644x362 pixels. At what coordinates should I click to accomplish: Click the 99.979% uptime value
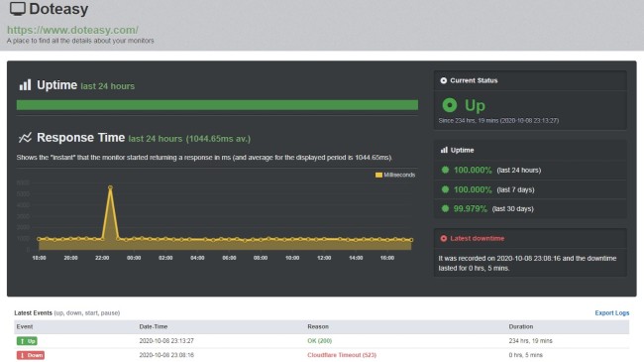[x=470, y=209]
